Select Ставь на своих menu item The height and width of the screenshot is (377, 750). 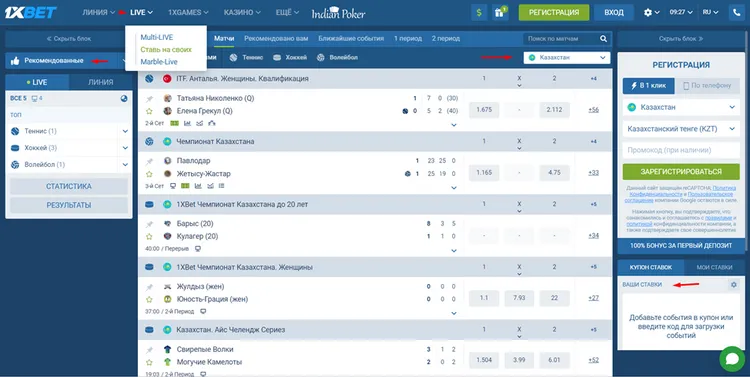tap(166, 50)
